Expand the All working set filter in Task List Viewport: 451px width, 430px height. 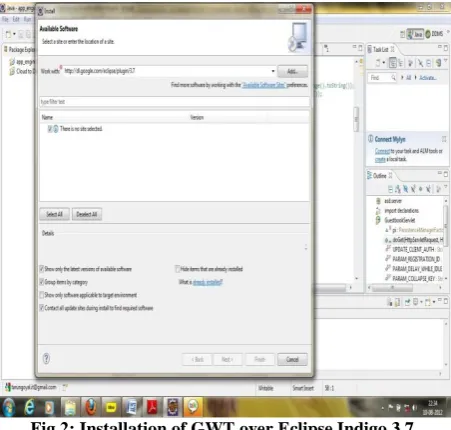[x=402, y=78]
